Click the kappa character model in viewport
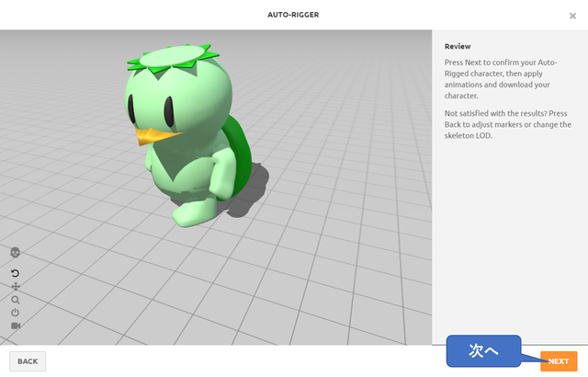This screenshot has width=588, height=377. pyautogui.click(x=187, y=135)
